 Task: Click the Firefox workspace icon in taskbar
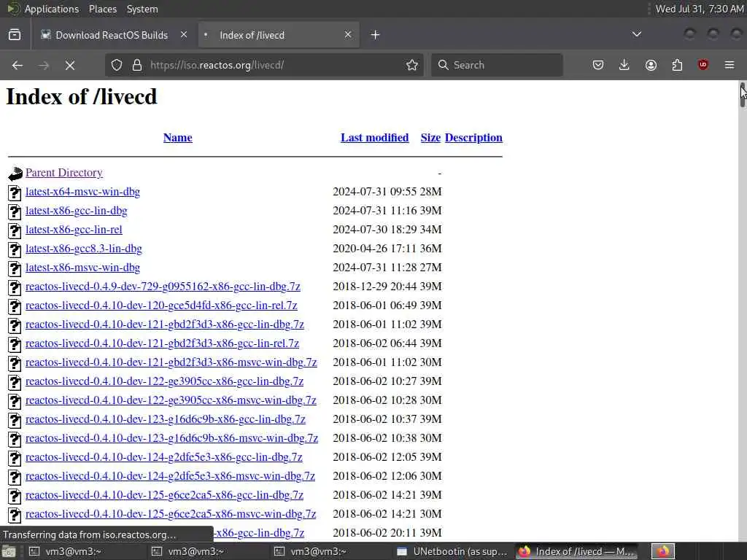click(x=663, y=551)
